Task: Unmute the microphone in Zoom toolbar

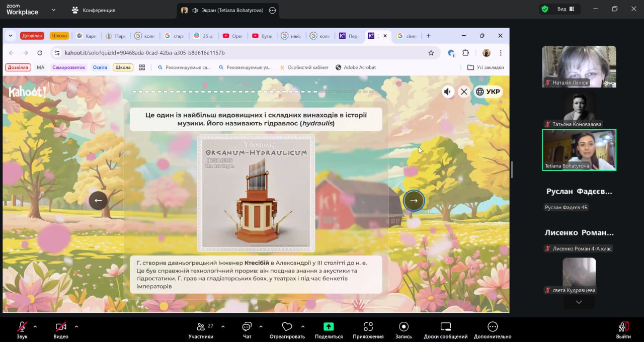Action: coord(22,327)
